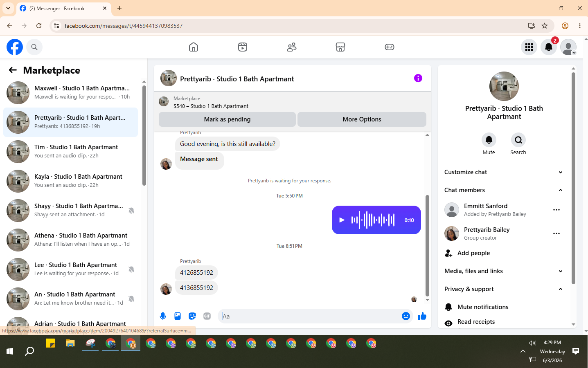This screenshot has height=368, width=588.
Task: Open An conversation
Action: pyautogui.click(x=71, y=299)
